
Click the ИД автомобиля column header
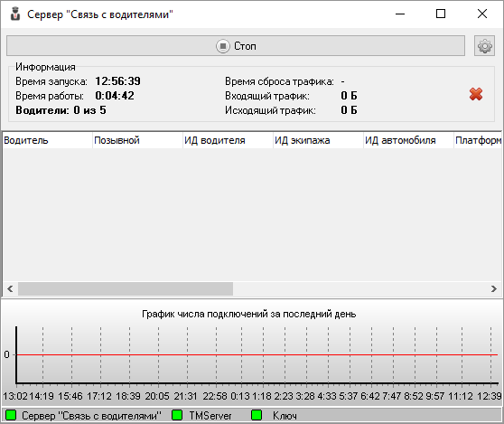pyautogui.click(x=408, y=141)
